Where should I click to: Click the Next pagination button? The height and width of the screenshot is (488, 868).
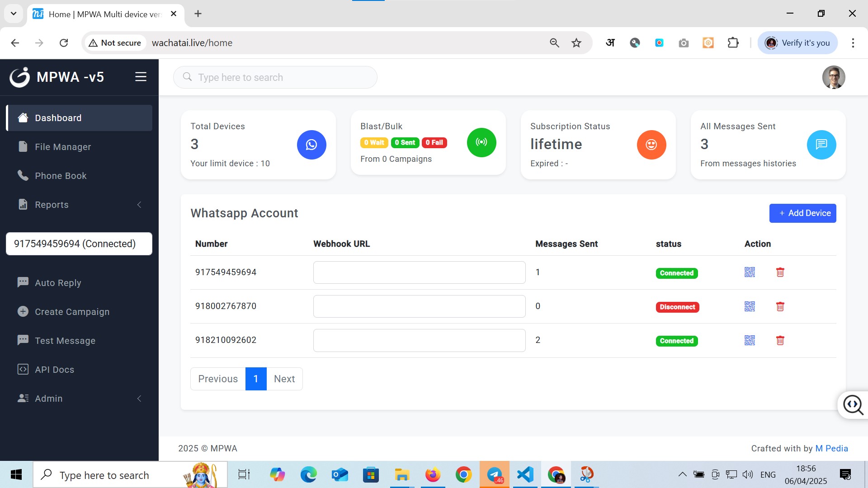click(x=284, y=379)
